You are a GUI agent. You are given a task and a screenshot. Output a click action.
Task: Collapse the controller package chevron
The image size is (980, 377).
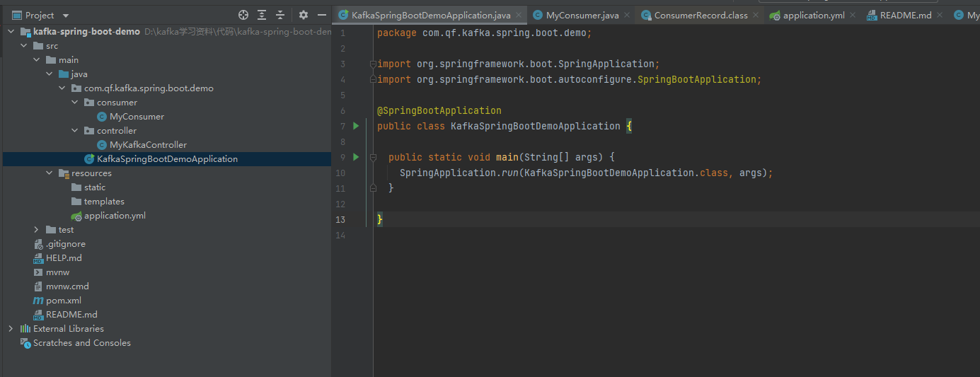tap(74, 131)
